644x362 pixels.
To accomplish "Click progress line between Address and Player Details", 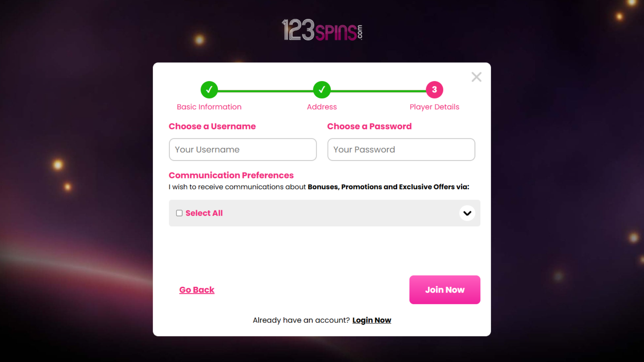I will tap(378, 91).
